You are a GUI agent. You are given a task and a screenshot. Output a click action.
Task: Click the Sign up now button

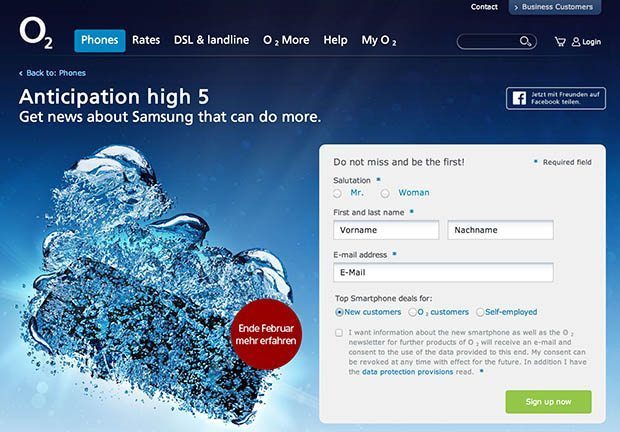[x=548, y=402]
